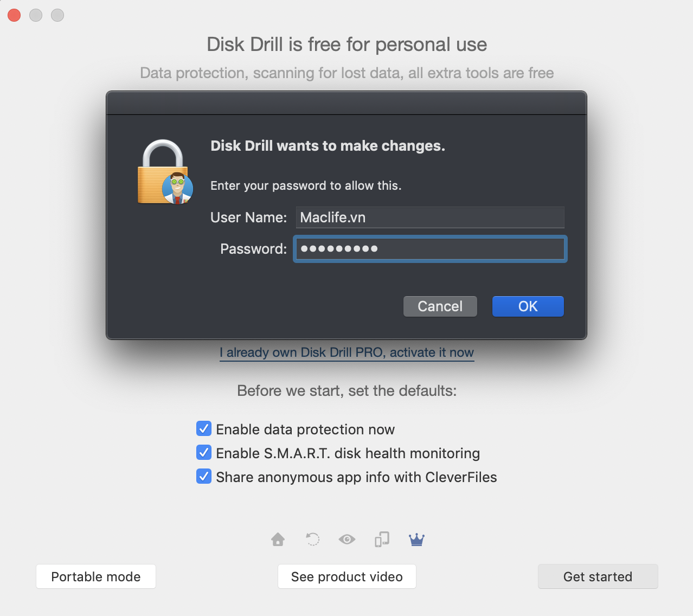Toggle Share anonymous app info with CleverFiles
Viewport: 693px width, 616px height.
tap(203, 476)
